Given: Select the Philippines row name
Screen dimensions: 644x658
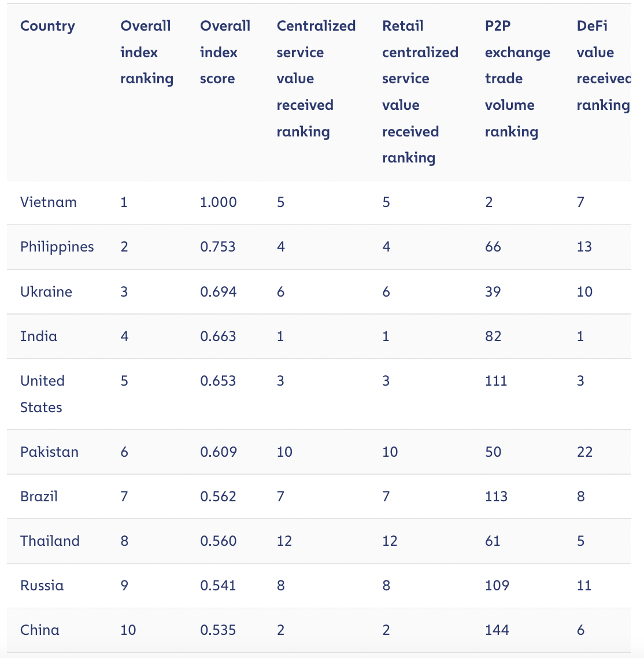Looking at the screenshot, I should [57, 247].
